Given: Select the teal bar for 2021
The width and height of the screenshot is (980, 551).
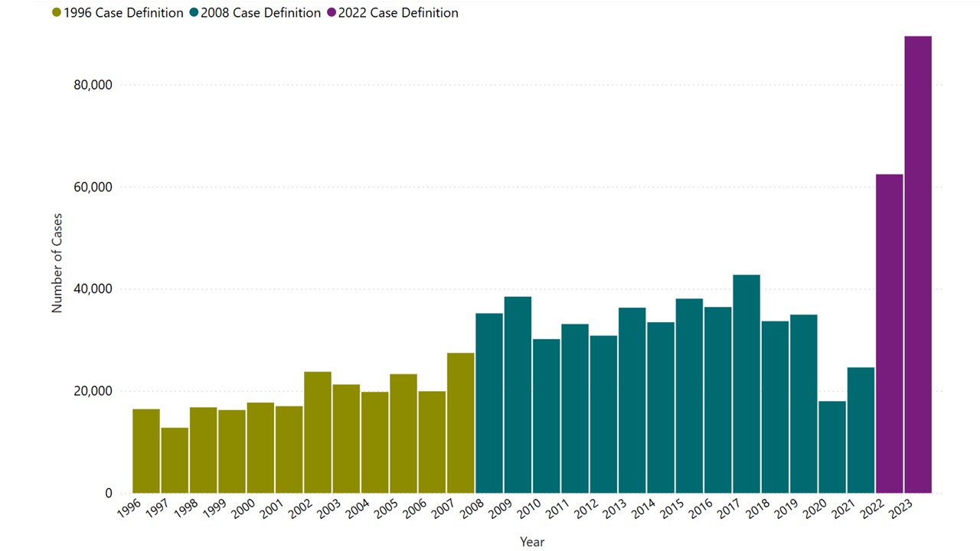Looking at the screenshot, I should click(x=861, y=430).
